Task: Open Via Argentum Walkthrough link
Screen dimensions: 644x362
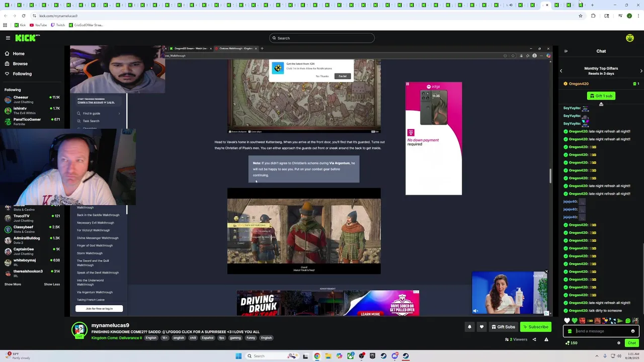Action: [x=95, y=292]
